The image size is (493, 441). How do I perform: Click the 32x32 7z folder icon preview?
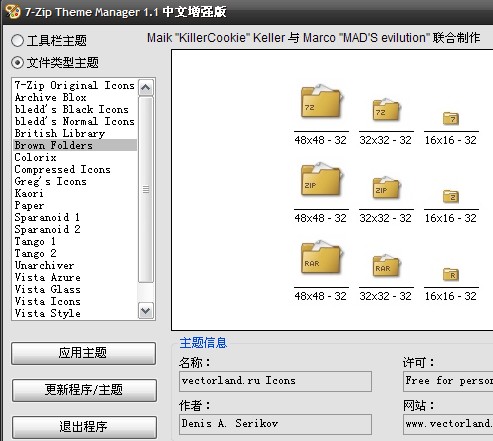[x=386, y=110]
